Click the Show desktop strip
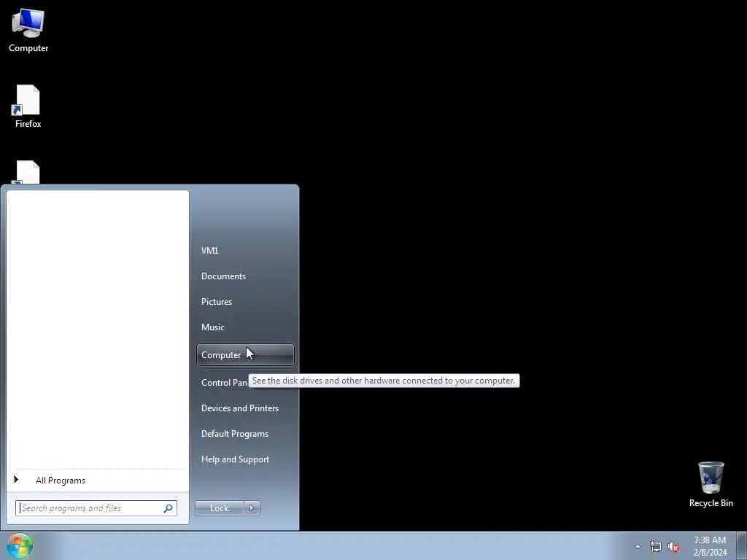The image size is (747, 560). (742, 545)
